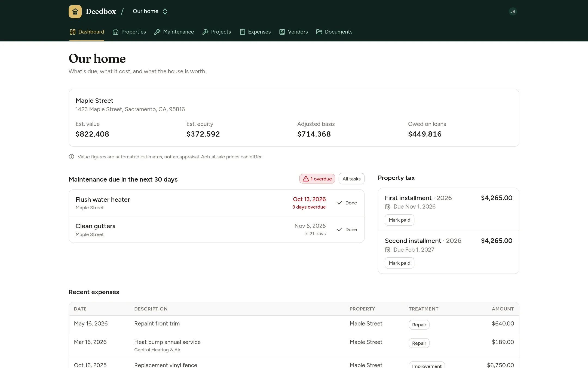Click the calendar icon next to Due Nov 1, 2026

click(x=387, y=207)
